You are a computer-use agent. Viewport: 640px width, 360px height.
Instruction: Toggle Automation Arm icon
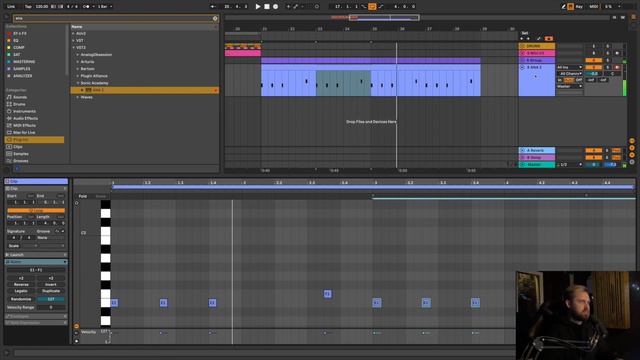[296, 7]
